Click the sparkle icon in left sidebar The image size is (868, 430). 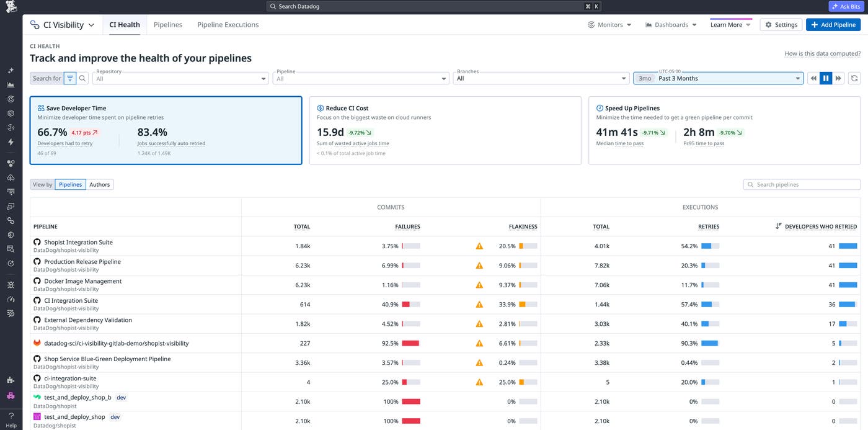tap(11, 71)
